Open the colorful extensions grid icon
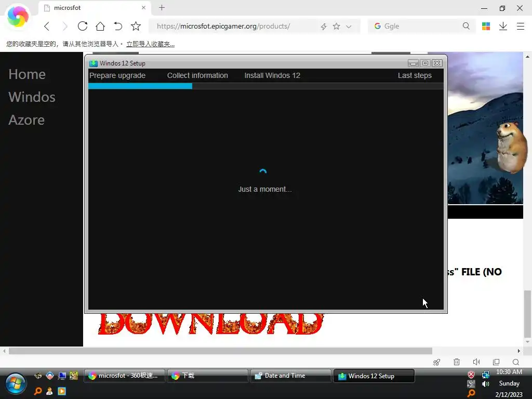Image resolution: width=532 pixels, height=399 pixels. tap(486, 26)
